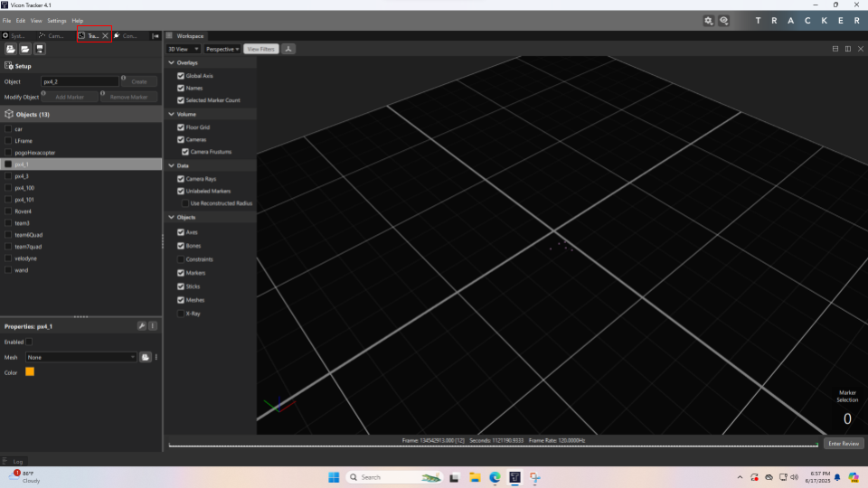Screen dimensions: 868x488
Task: Collapse the Volume section
Action: coord(171,114)
